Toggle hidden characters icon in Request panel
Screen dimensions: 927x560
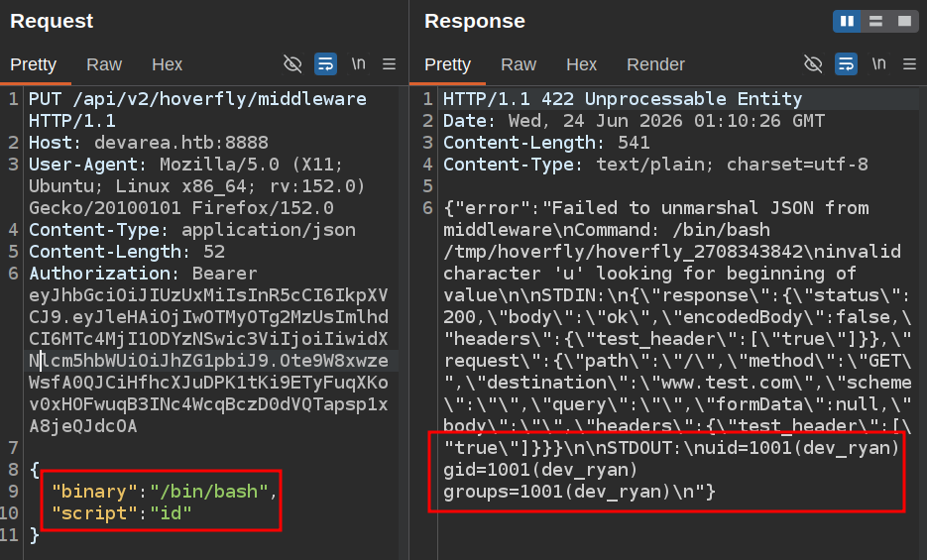click(x=292, y=63)
